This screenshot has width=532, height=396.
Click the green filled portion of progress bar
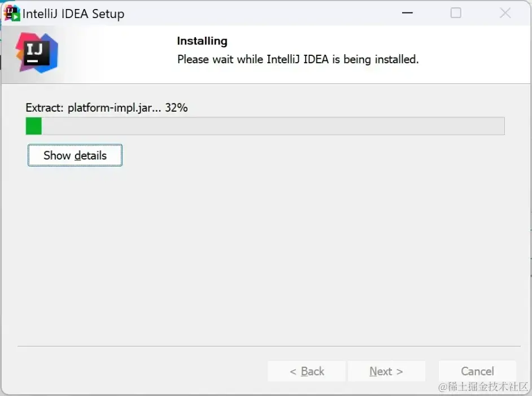point(34,126)
